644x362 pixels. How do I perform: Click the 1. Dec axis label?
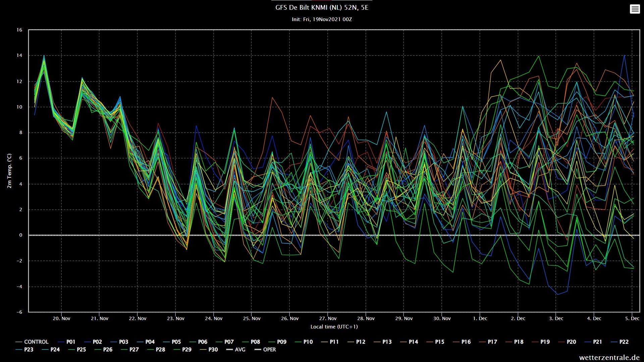pyautogui.click(x=480, y=318)
